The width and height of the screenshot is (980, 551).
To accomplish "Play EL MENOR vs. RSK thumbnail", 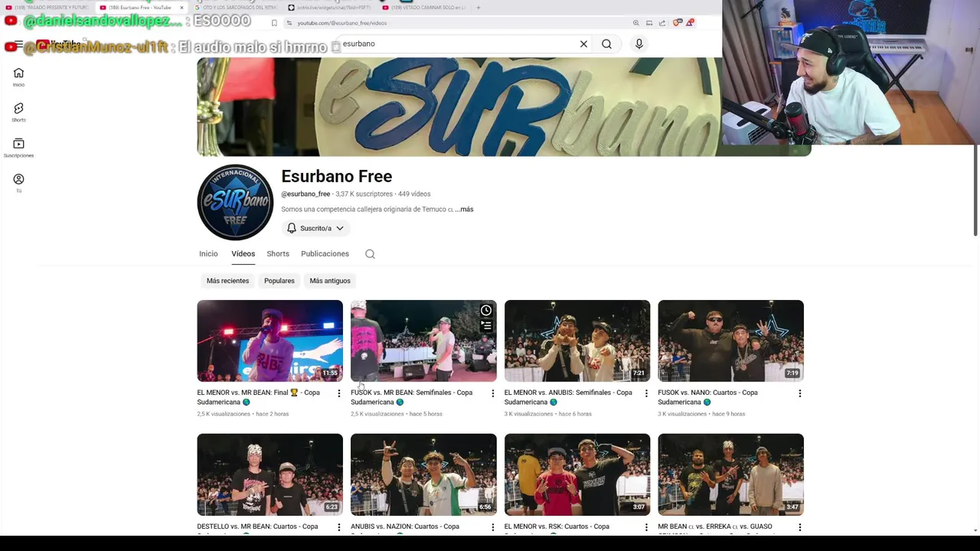I will click(577, 474).
